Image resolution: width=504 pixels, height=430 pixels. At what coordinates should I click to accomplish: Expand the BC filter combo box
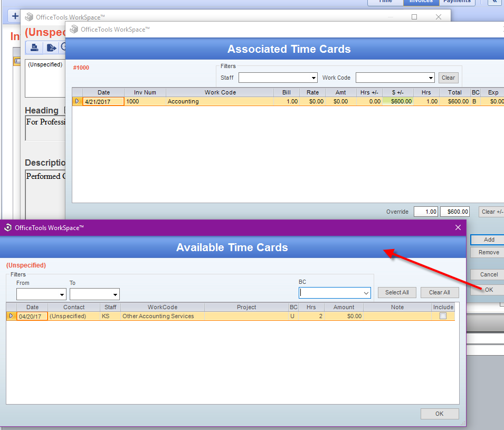[366, 293]
